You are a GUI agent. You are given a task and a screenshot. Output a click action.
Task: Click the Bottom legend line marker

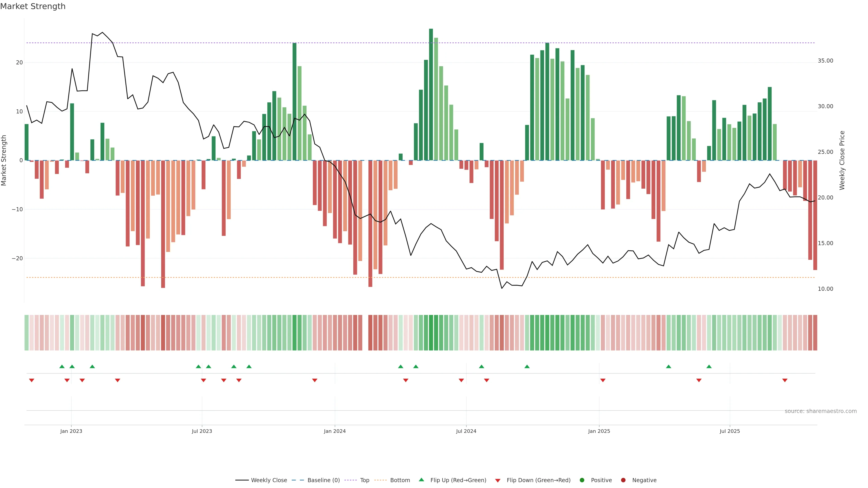pos(380,480)
